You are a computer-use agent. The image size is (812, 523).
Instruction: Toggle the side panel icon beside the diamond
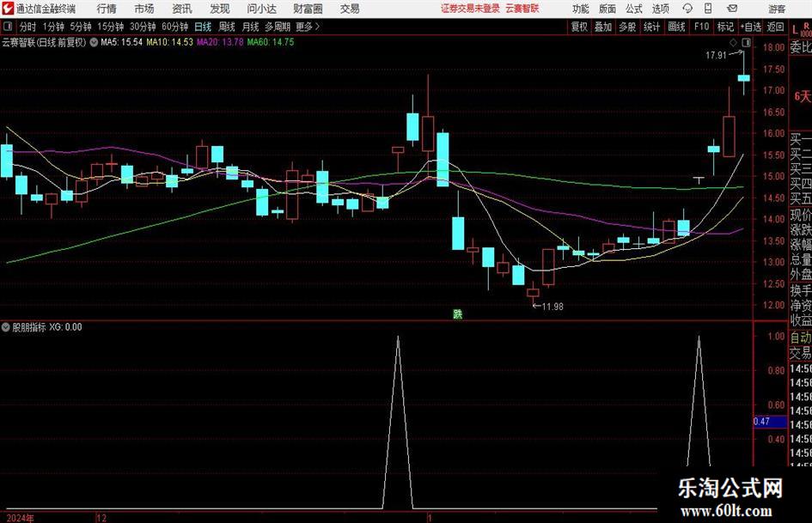pos(746,42)
